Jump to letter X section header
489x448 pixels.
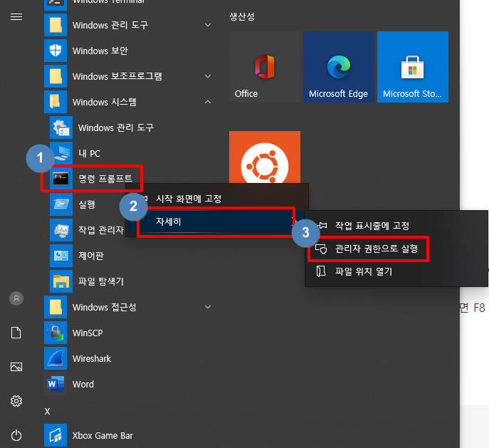pyautogui.click(x=48, y=411)
